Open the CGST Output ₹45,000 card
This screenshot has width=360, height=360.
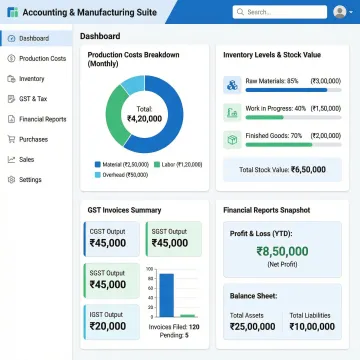(x=111, y=239)
